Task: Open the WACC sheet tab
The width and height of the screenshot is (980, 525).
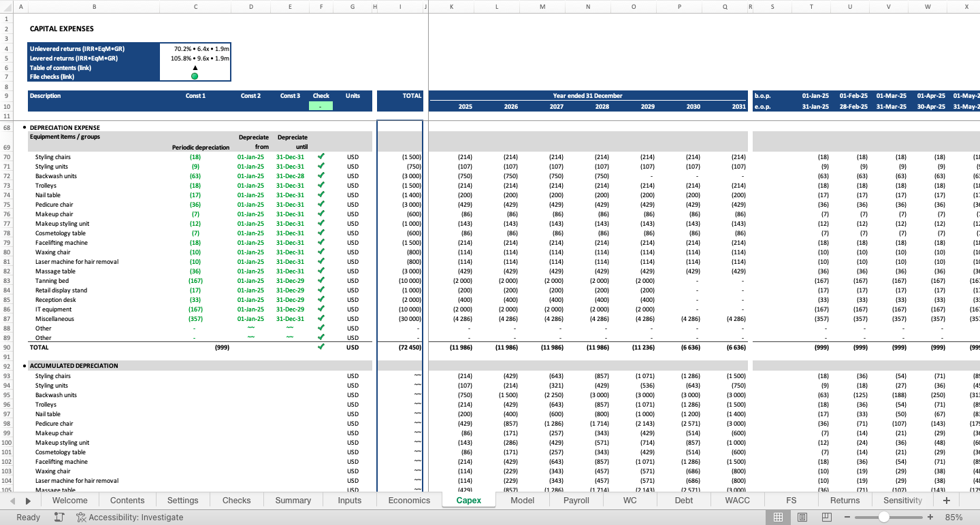Action: point(738,500)
